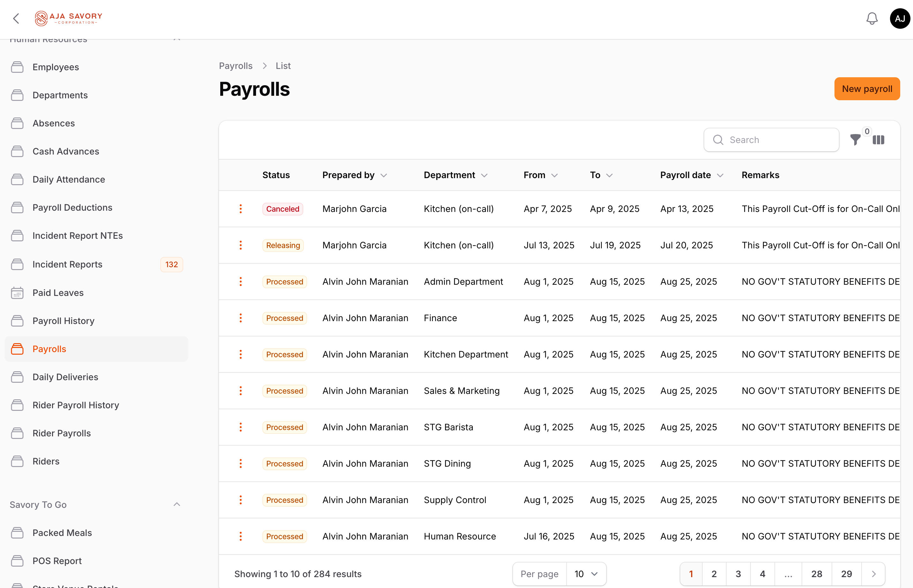Open Incident Reports from the sidebar
This screenshot has height=588, width=913.
[x=67, y=264]
